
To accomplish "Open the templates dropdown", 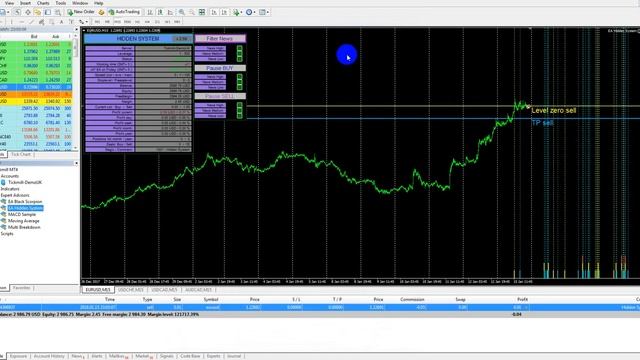I will [268, 12].
